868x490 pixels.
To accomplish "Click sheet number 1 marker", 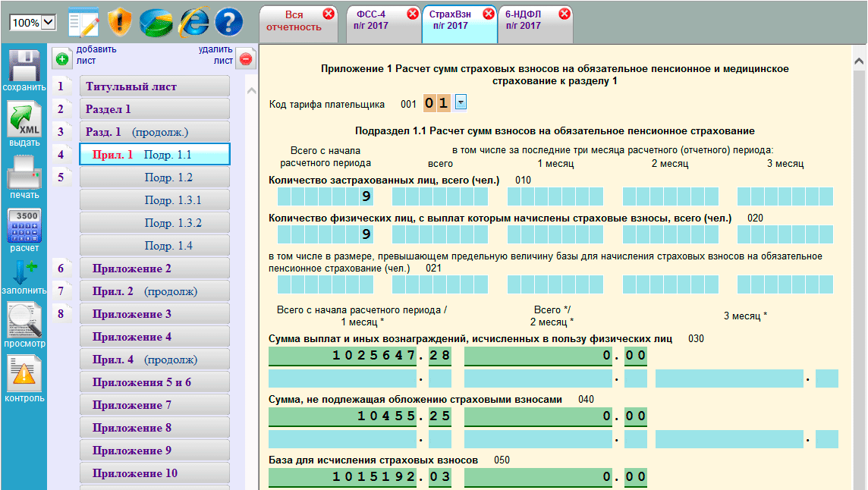I will tap(61, 86).
